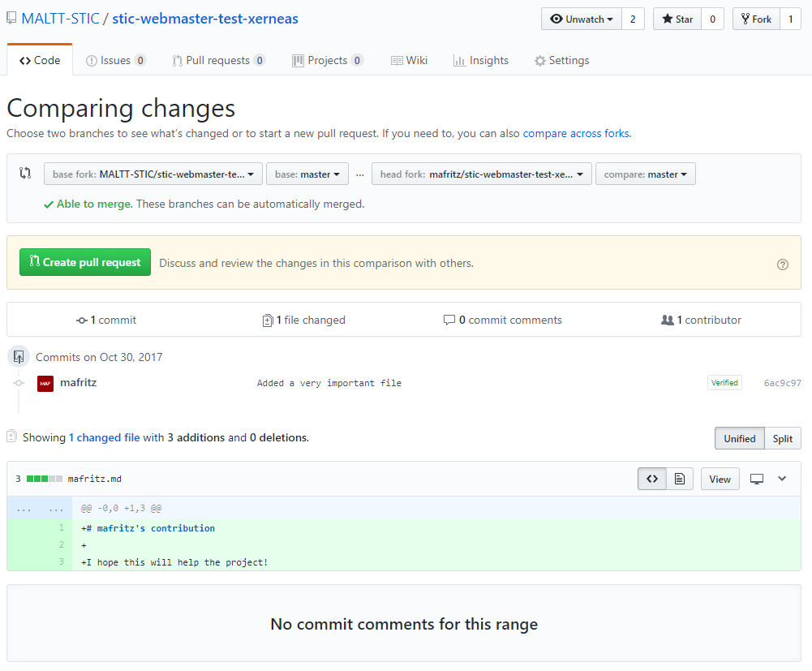Select Split diff view
Screen dimensions: 812x671
point(783,438)
